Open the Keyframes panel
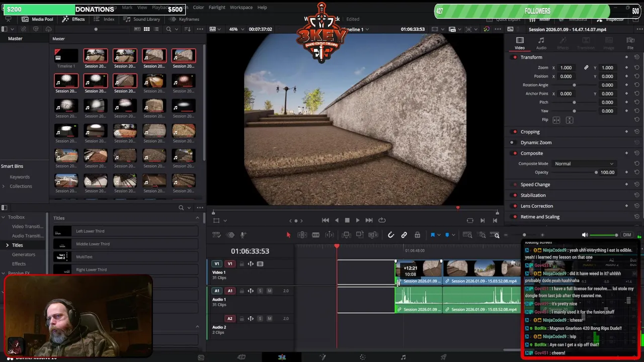The width and height of the screenshot is (644, 362). [x=185, y=19]
